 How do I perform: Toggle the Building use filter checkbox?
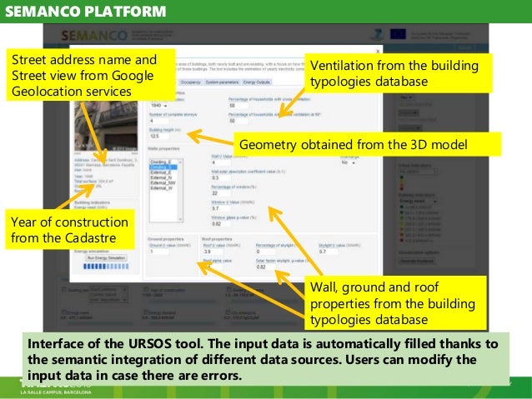tap(64, 290)
